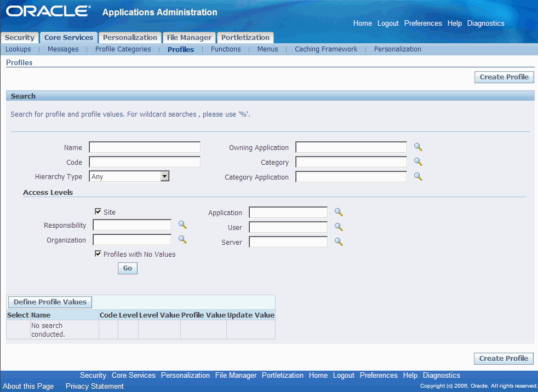The width and height of the screenshot is (538, 392).
Task: Go to the Menus subtab
Action: (x=267, y=49)
